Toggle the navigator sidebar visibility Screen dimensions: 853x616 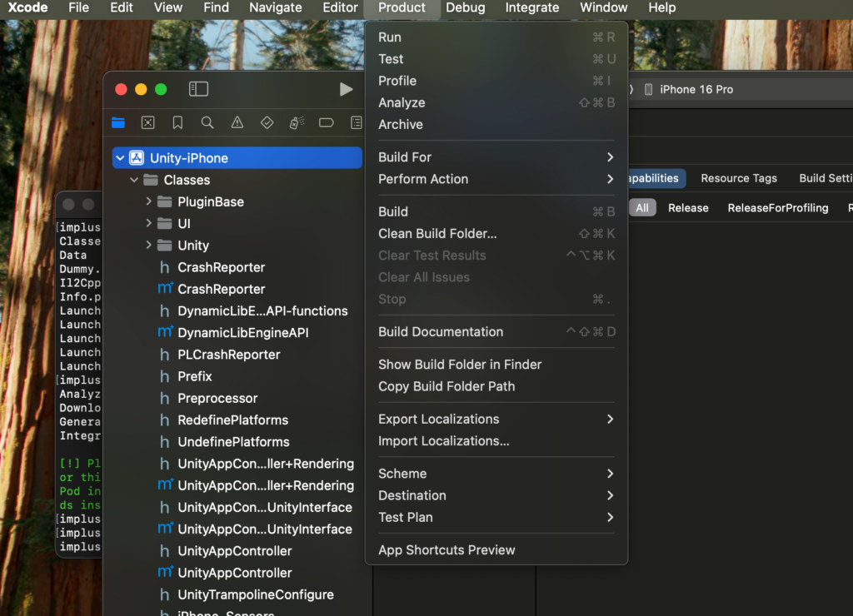pyautogui.click(x=198, y=89)
